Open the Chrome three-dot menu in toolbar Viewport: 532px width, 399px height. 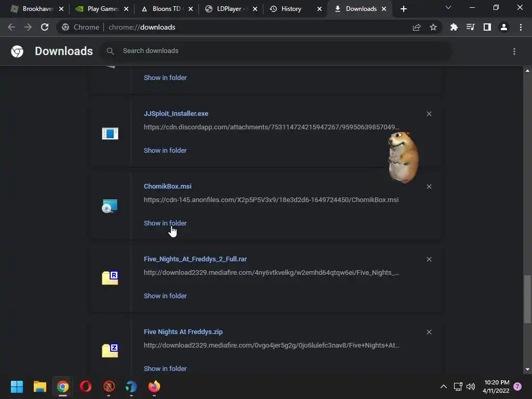click(x=521, y=27)
